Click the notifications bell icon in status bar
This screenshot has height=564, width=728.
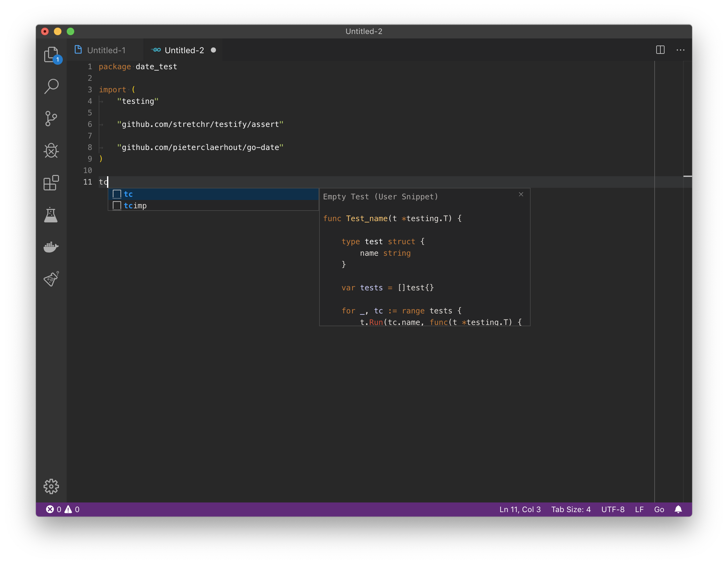point(680,509)
